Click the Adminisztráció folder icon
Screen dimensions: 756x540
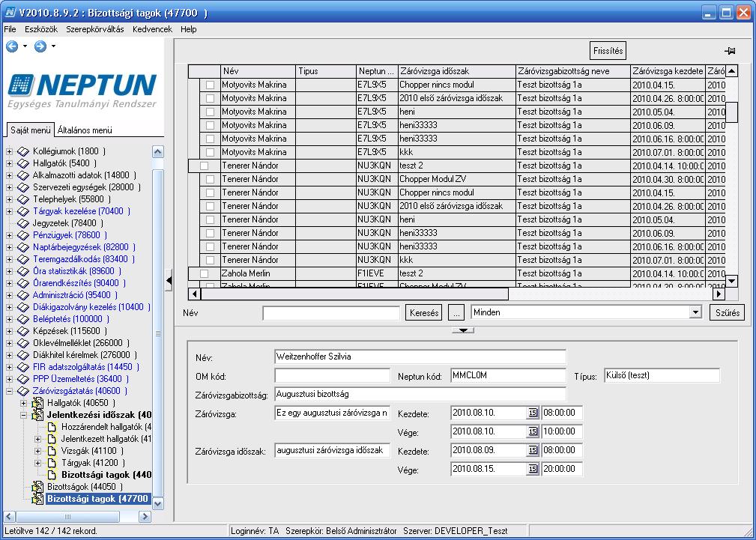point(23,295)
